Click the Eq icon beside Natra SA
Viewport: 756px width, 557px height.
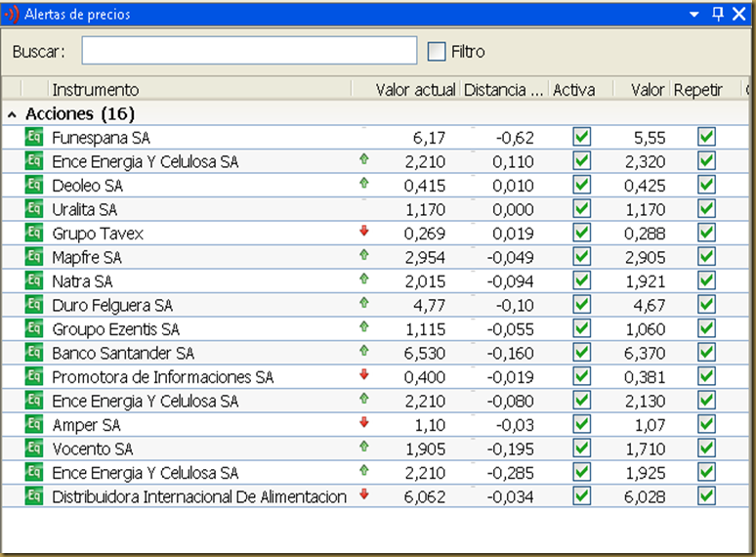tap(34, 280)
